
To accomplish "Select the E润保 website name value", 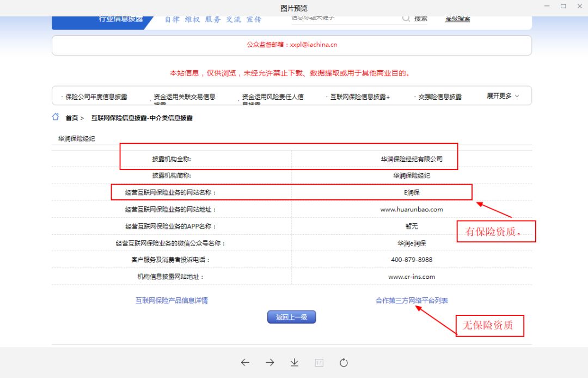I will (x=412, y=192).
